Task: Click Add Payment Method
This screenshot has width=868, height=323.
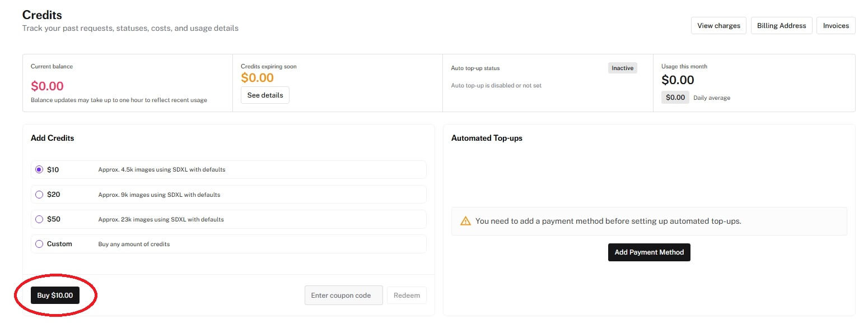Action: coord(649,252)
